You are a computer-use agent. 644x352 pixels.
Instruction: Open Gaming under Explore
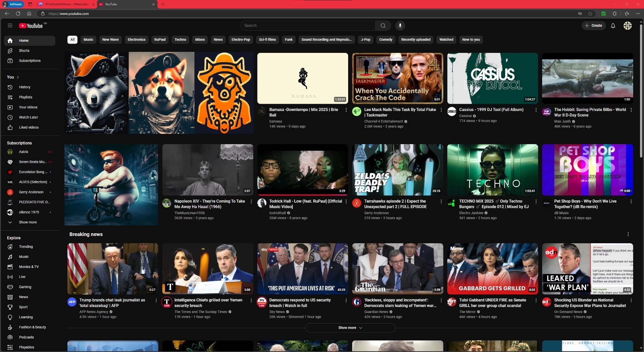[29, 287]
